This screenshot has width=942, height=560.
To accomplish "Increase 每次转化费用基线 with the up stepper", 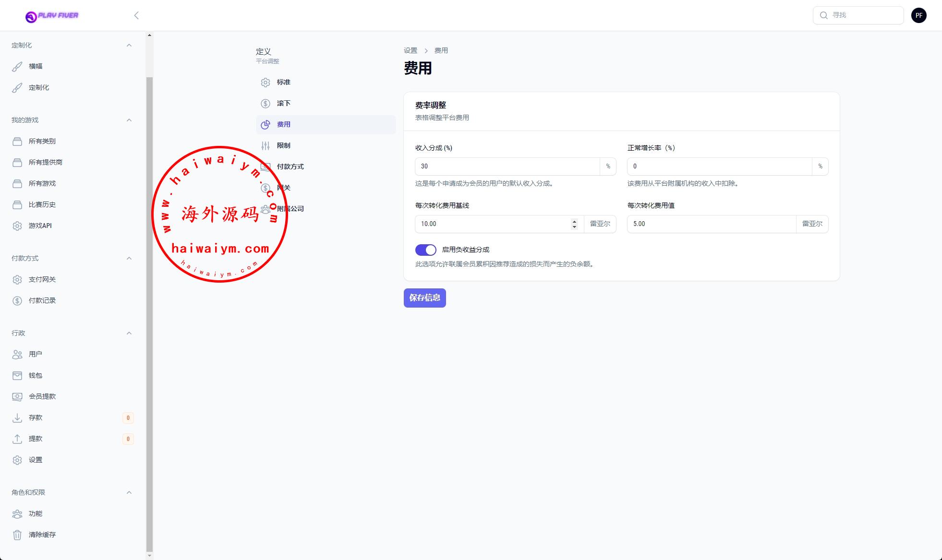I will (x=574, y=221).
